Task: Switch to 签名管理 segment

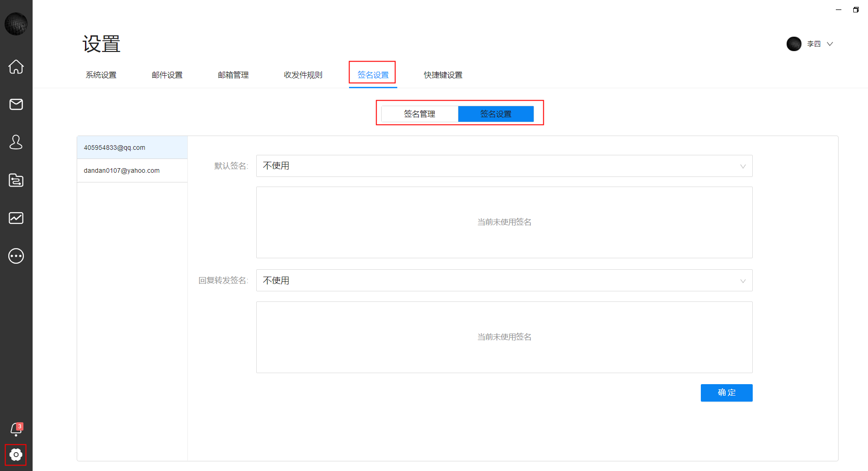Action: click(x=419, y=114)
